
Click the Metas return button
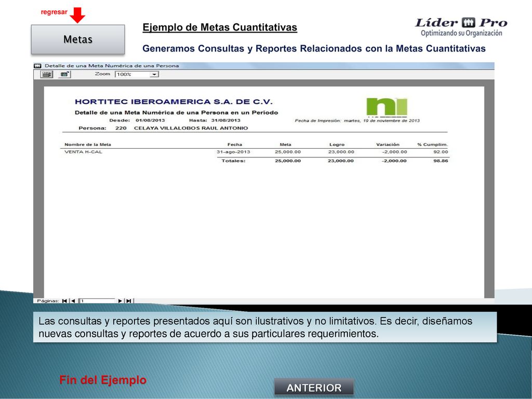tap(78, 39)
